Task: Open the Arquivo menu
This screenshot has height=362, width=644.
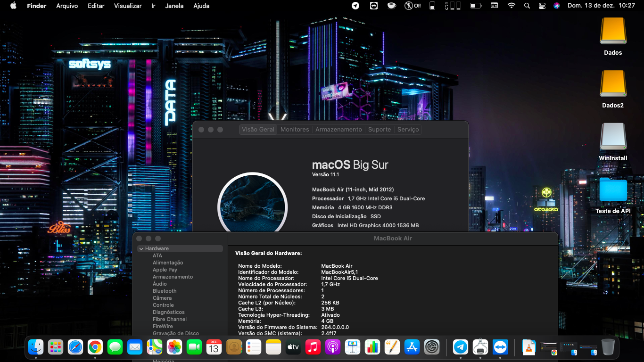Action: 67,6
